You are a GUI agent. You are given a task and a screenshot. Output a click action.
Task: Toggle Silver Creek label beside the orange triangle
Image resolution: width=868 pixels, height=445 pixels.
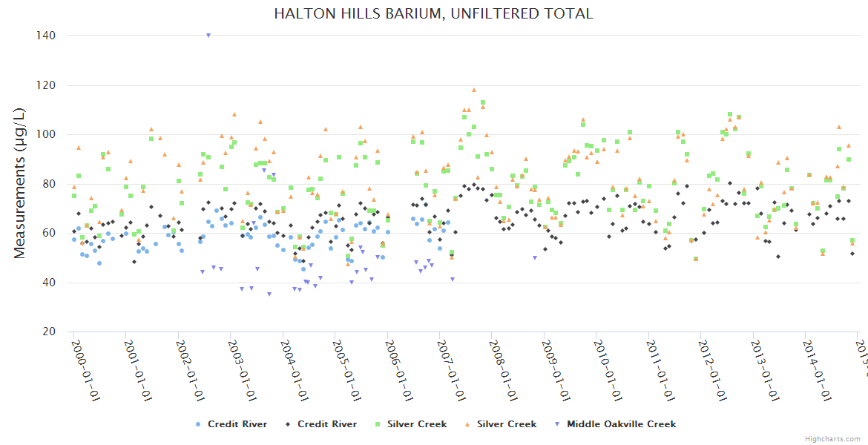[507, 424]
